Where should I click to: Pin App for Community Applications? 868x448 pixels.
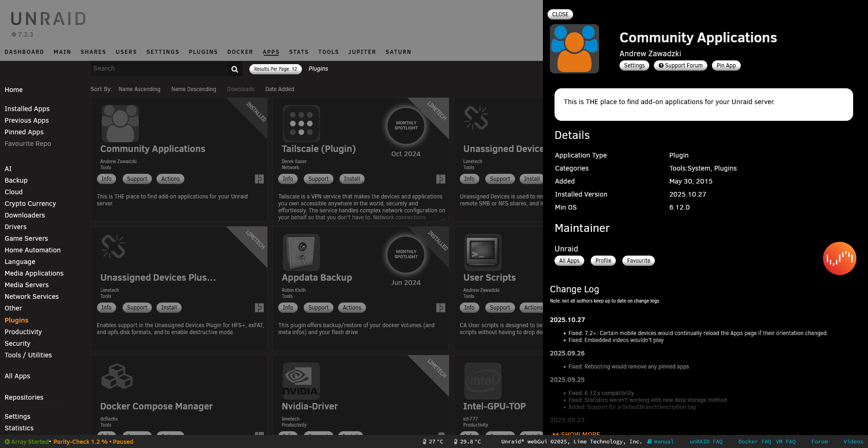[726, 66]
